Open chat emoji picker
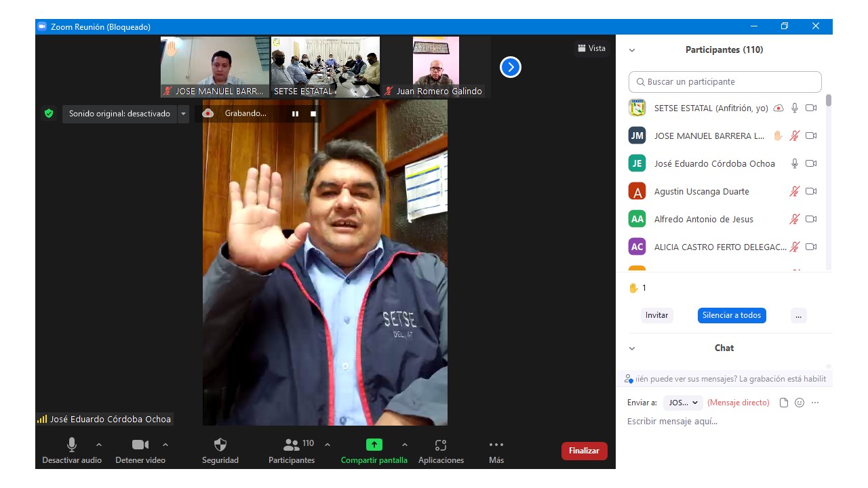868x488 pixels. 800,403
